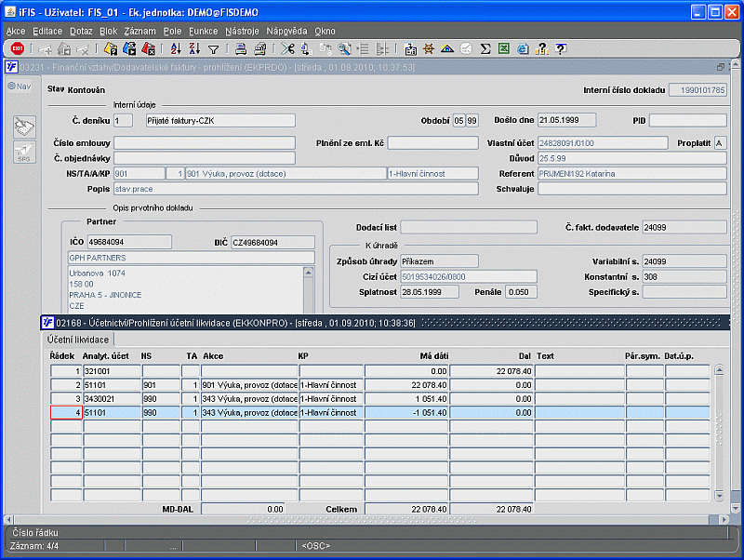Click the red EXIT toolbar icon

point(17,48)
